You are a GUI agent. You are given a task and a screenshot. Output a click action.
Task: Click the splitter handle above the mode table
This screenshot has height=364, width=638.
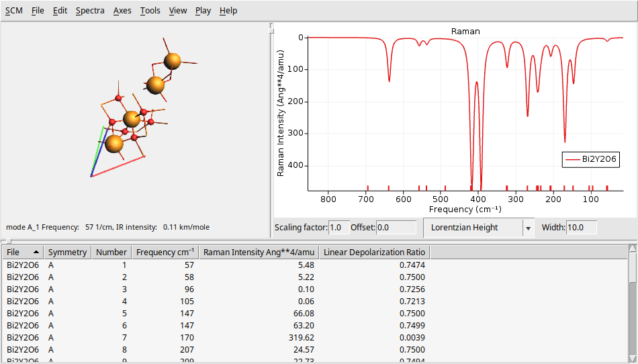point(4,240)
